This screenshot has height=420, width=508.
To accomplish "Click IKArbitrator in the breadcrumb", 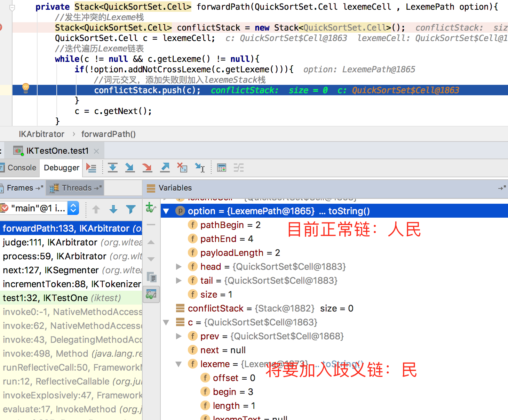I will tap(41, 134).
